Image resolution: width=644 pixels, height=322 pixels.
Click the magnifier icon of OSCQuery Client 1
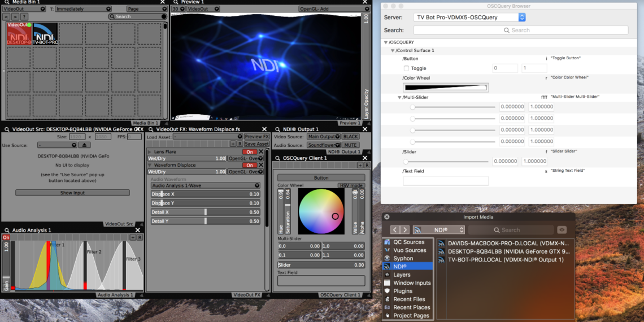pos(277,158)
